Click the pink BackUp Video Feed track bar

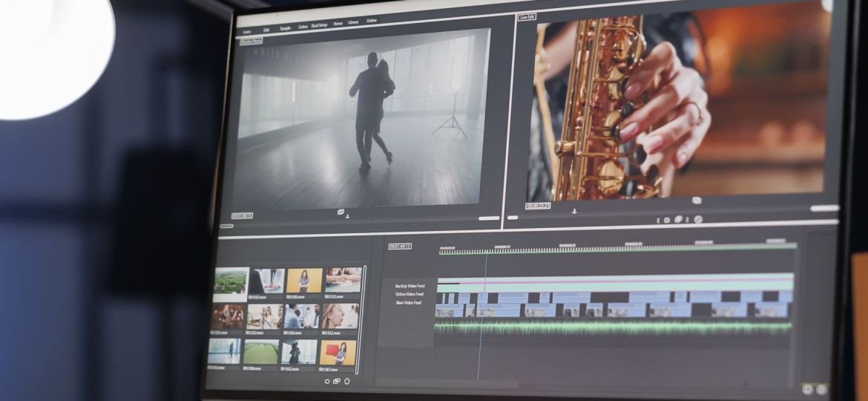(615, 280)
